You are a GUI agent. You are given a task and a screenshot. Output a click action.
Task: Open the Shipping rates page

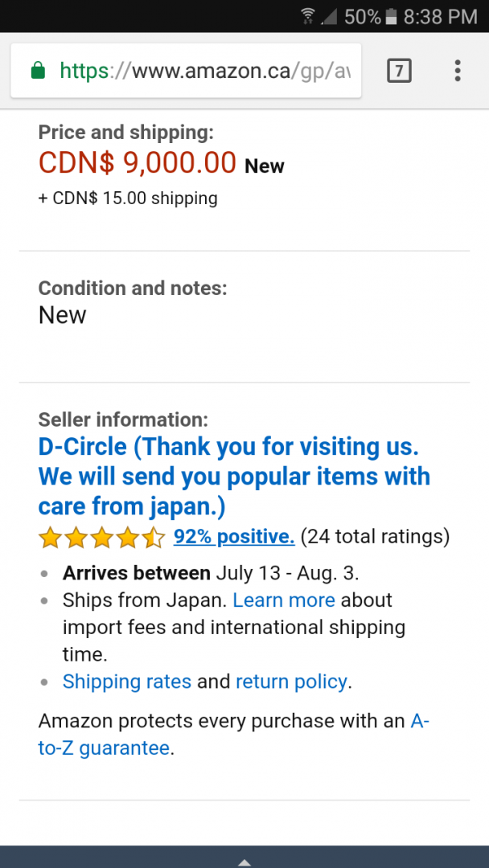point(126,681)
